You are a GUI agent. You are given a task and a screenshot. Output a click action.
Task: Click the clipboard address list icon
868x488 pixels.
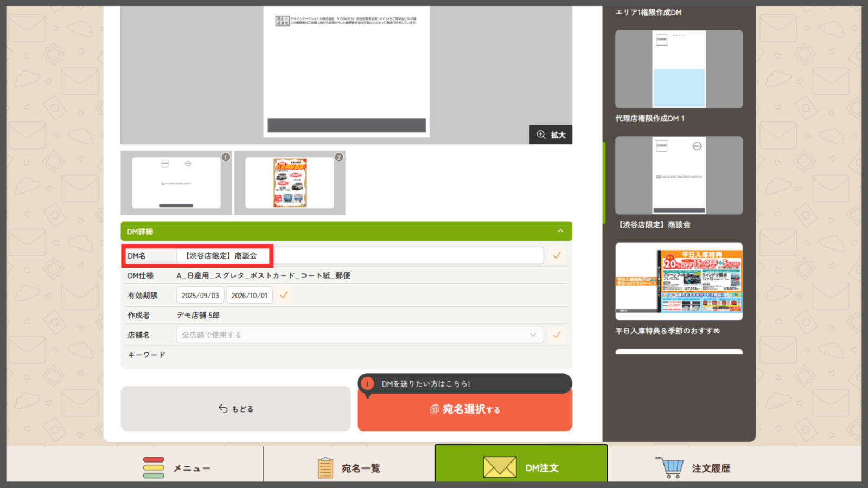325,467
